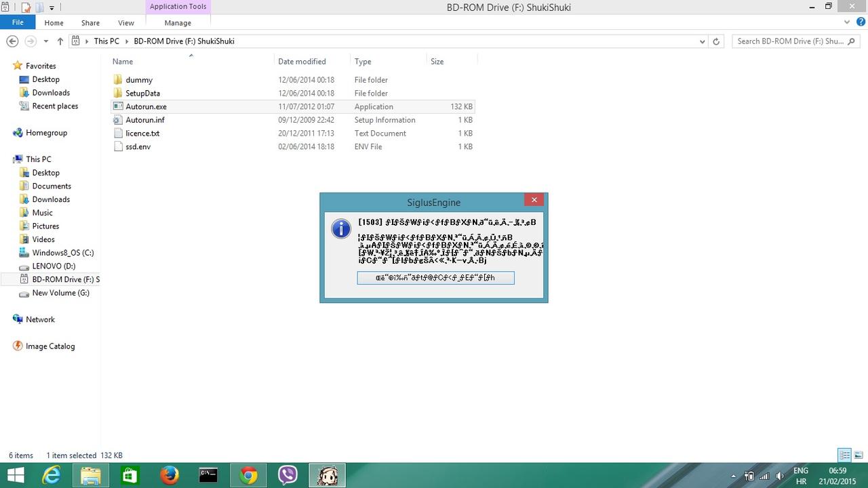Launch Viber from the taskbar
Screen dimensions: 868x488
click(x=288, y=476)
